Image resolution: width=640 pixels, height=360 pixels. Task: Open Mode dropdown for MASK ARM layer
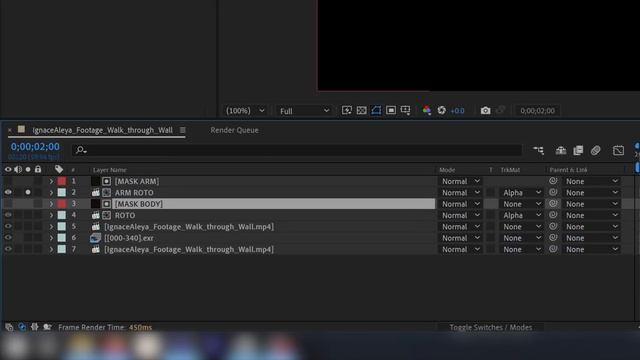click(460, 181)
